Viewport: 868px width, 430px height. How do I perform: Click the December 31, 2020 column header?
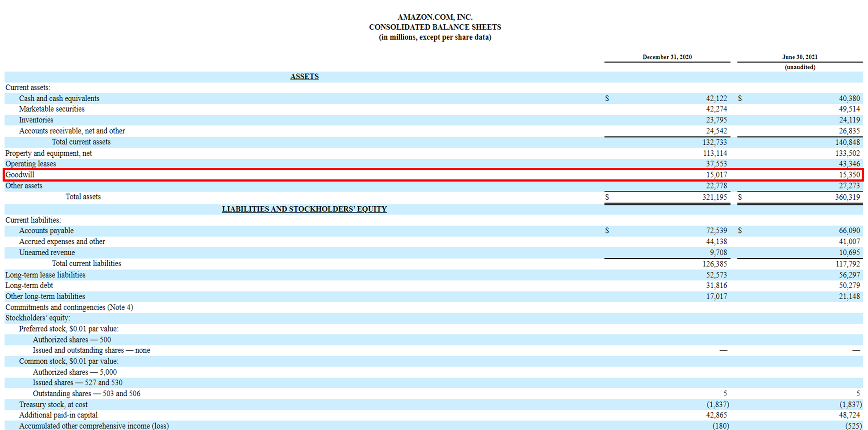[x=667, y=57]
